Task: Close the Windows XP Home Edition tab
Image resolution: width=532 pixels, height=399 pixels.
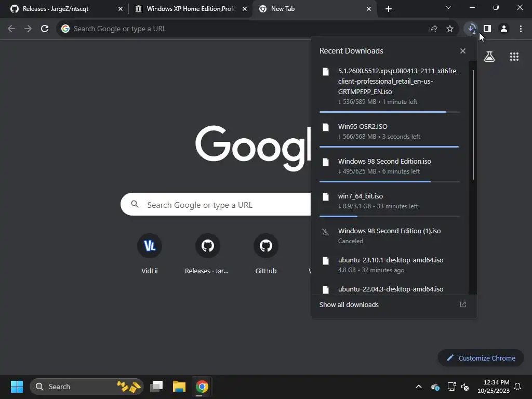Action: [x=245, y=9]
